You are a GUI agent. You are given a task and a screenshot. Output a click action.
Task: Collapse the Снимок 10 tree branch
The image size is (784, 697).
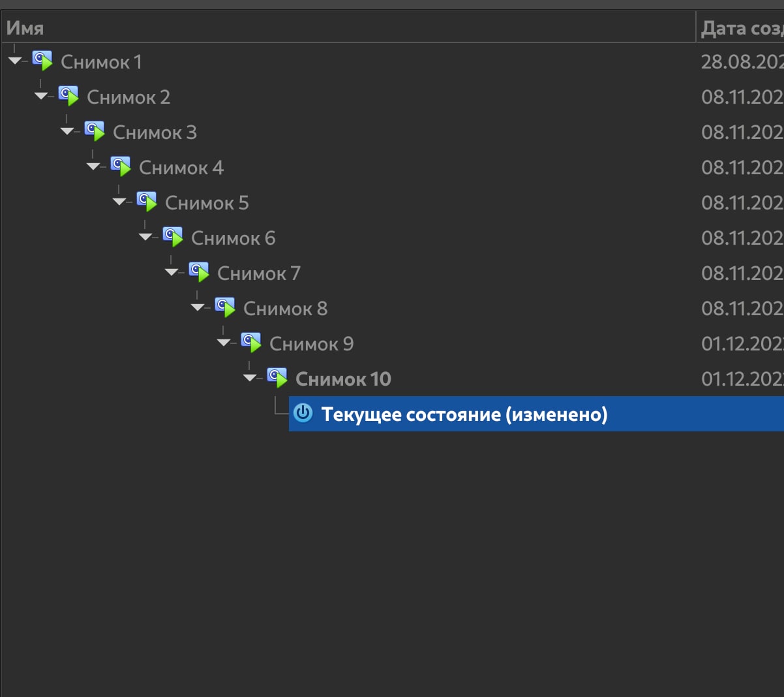click(249, 379)
